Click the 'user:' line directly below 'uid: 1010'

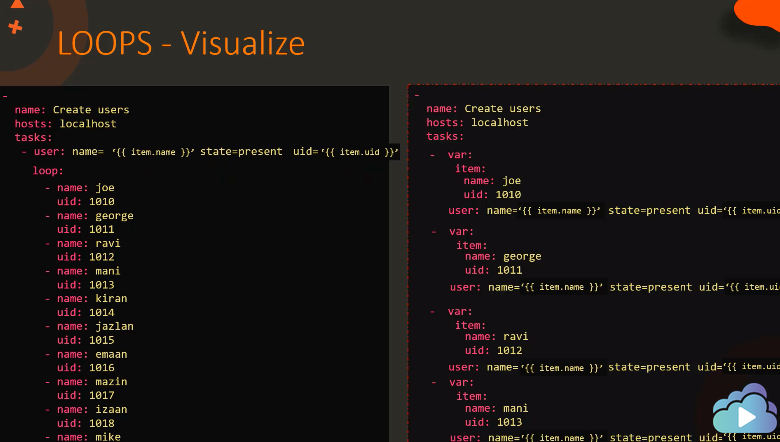pos(614,211)
